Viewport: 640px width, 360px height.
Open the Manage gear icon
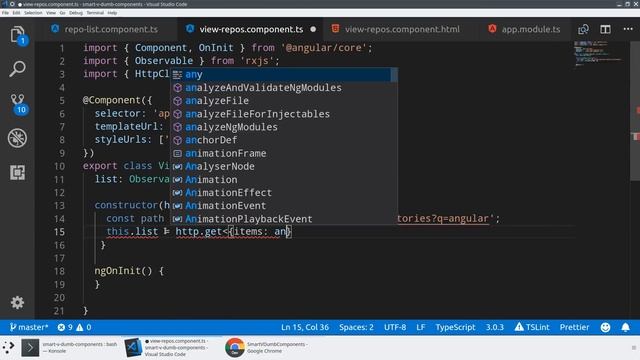click(x=17, y=302)
